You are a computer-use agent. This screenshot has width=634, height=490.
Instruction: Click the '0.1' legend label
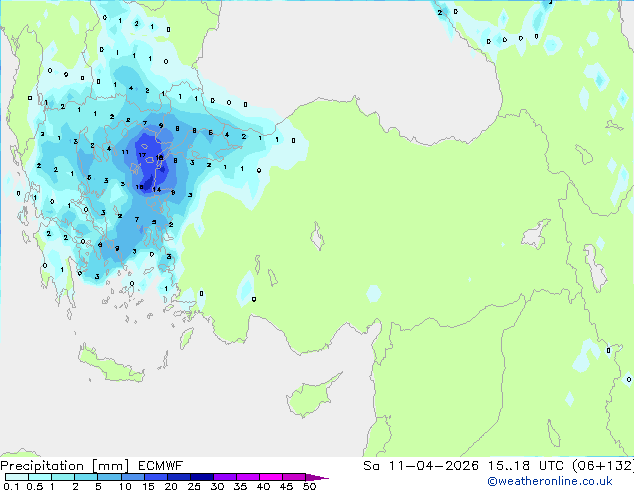tap(11, 486)
